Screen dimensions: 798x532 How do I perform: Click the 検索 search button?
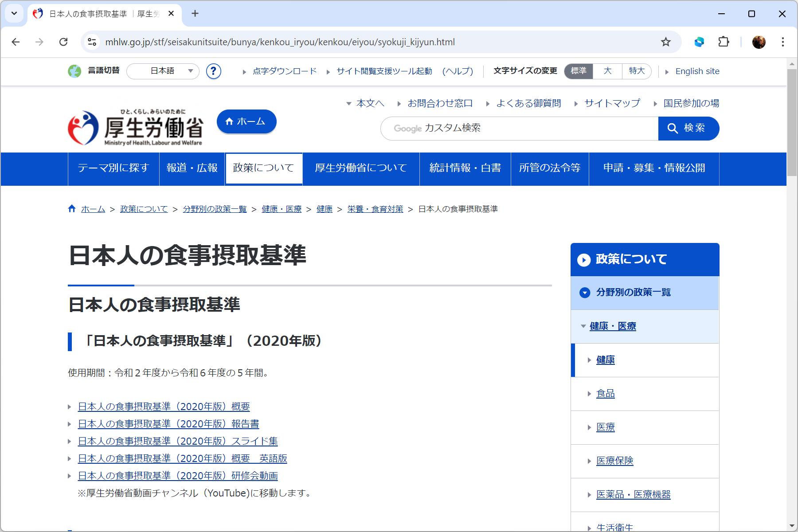point(688,129)
